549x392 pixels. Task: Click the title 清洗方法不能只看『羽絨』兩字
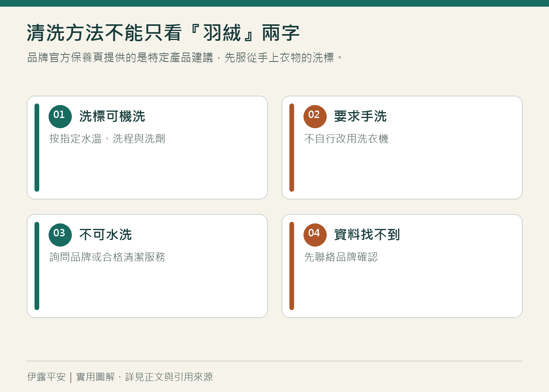point(163,33)
